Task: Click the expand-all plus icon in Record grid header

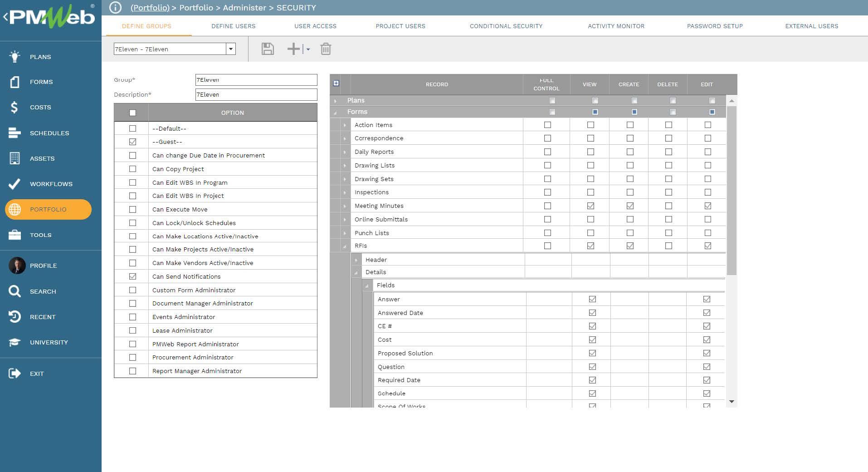Action: click(336, 83)
